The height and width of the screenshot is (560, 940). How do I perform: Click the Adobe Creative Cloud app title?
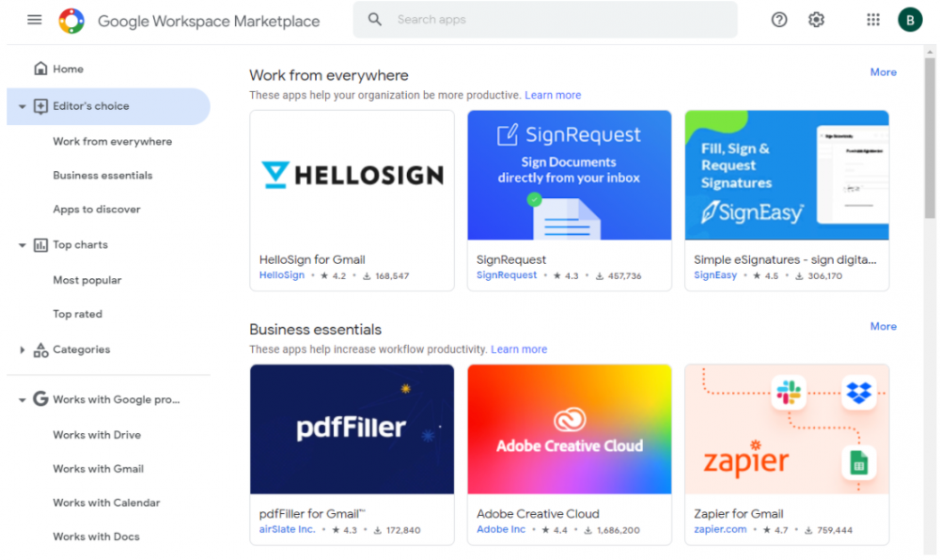pos(538,514)
